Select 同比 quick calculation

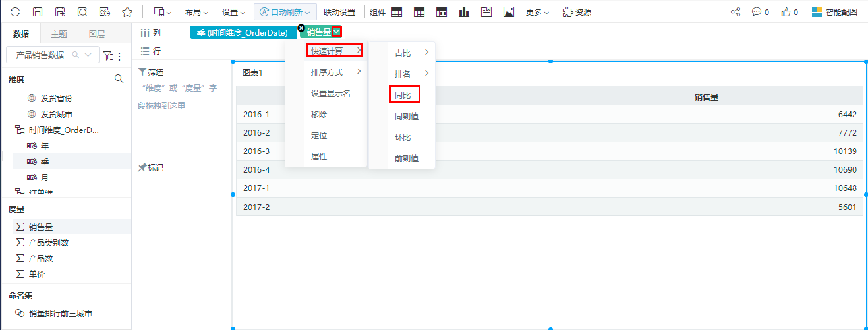click(x=403, y=96)
